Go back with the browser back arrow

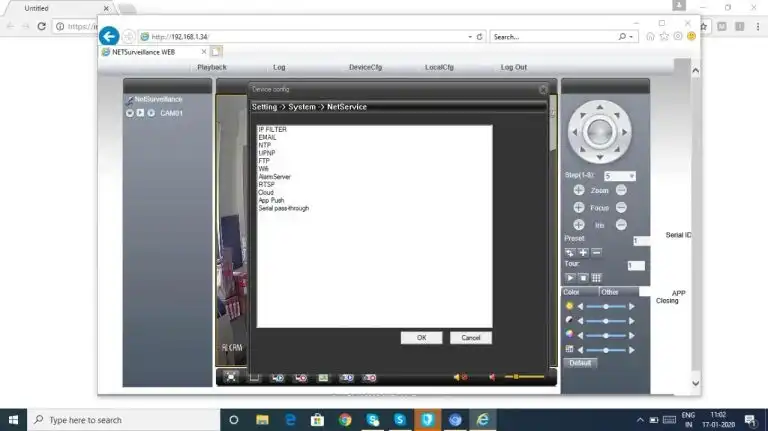click(x=110, y=36)
